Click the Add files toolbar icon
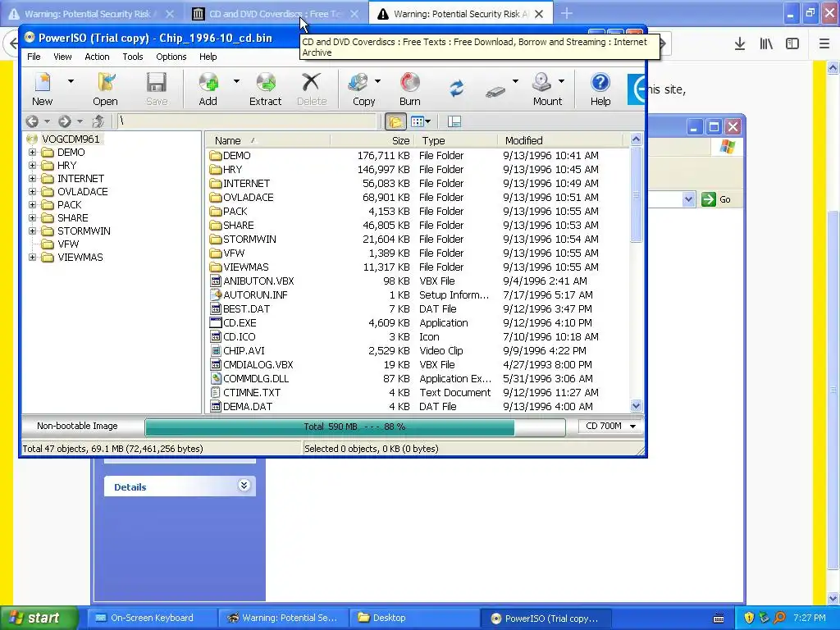The height and width of the screenshot is (630, 840). pyautogui.click(x=208, y=83)
